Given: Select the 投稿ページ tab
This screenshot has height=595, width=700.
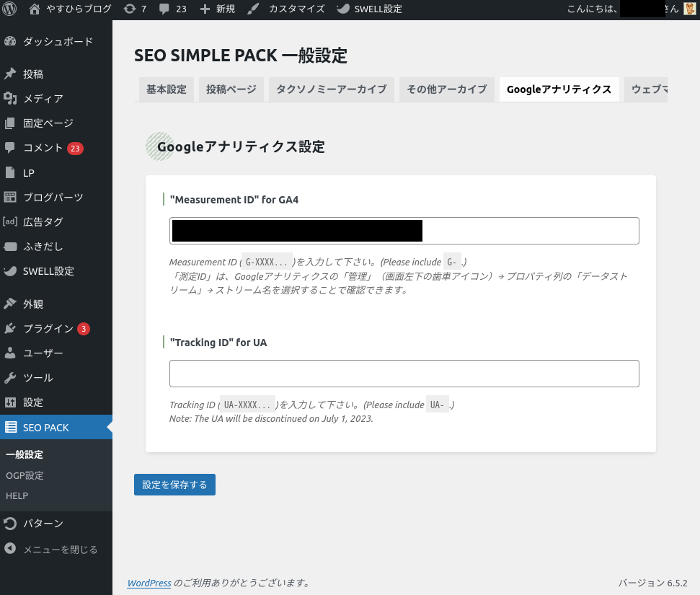Looking at the screenshot, I should pos(231,89).
